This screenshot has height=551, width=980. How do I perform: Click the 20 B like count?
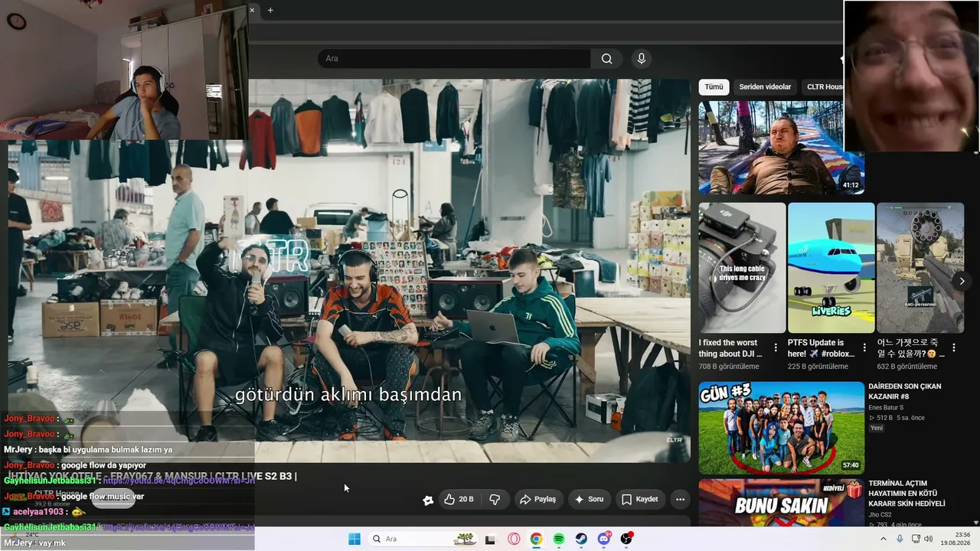click(466, 499)
